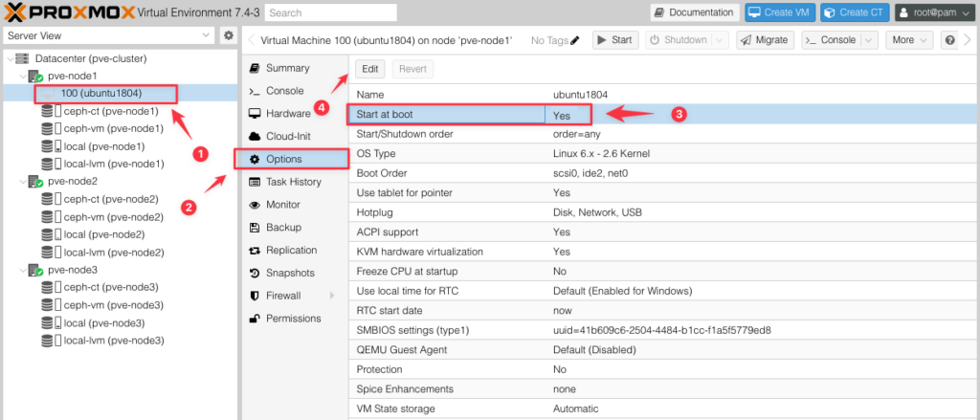The width and height of the screenshot is (980, 420).
Task: Open the More dropdown menu
Action: 909,40
